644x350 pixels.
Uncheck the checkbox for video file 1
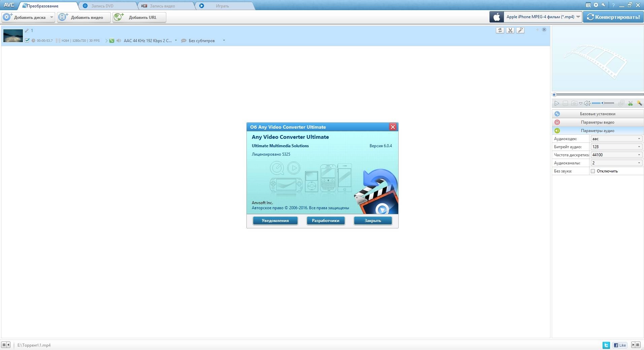tap(27, 40)
